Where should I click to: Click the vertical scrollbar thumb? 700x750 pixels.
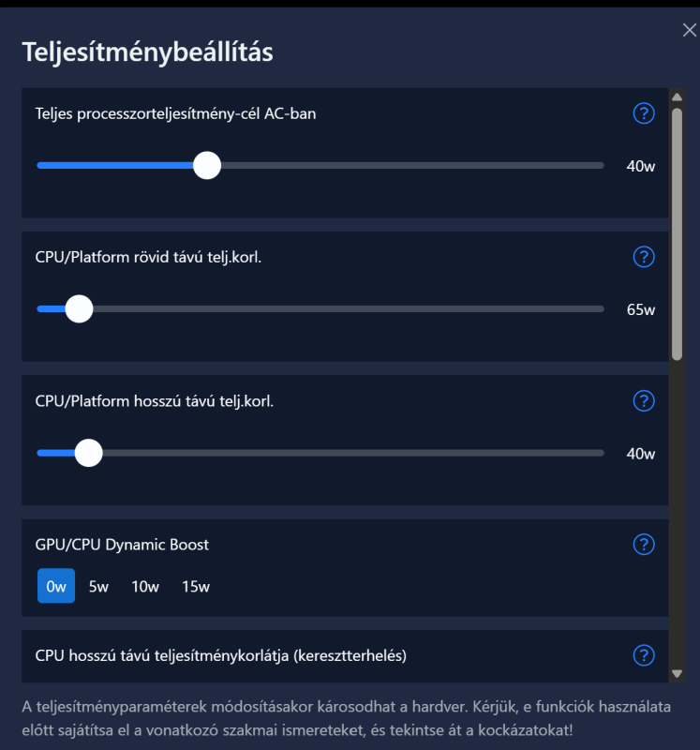point(677,232)
